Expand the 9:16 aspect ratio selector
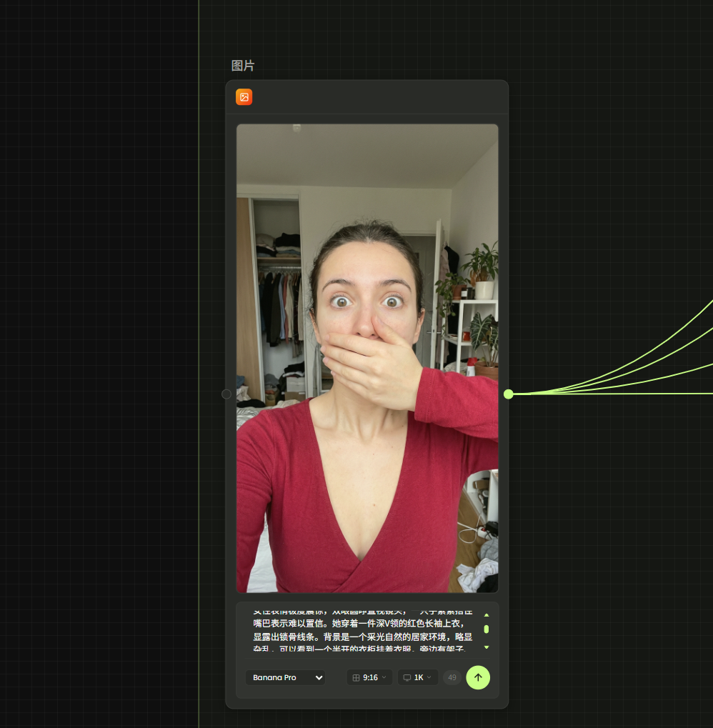Image resolution: width=713 pixels, height=728 pixels. (x=370, y=677)
